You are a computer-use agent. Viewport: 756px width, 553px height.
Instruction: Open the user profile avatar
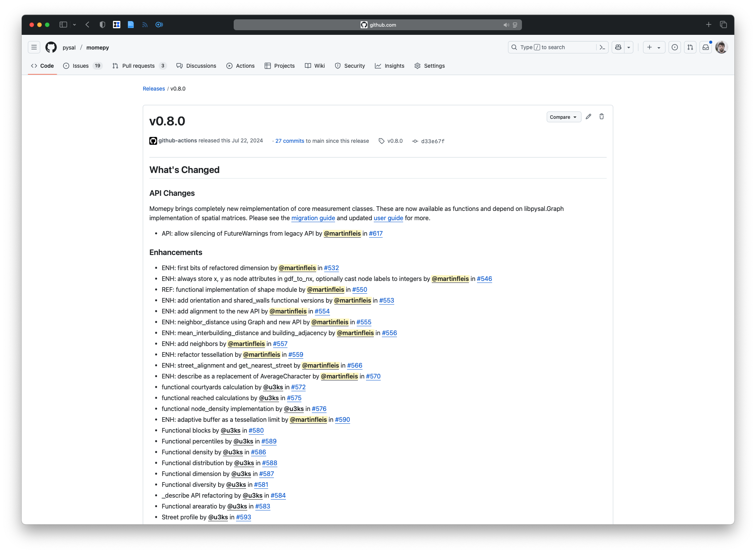[x=721, y=47]
